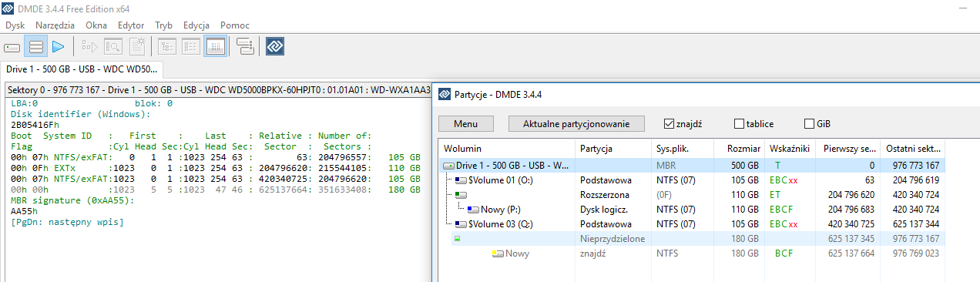Click the Ostatni sektor column header
The image size is (980, 282).
pyautogui.click(x=913, y=148)
